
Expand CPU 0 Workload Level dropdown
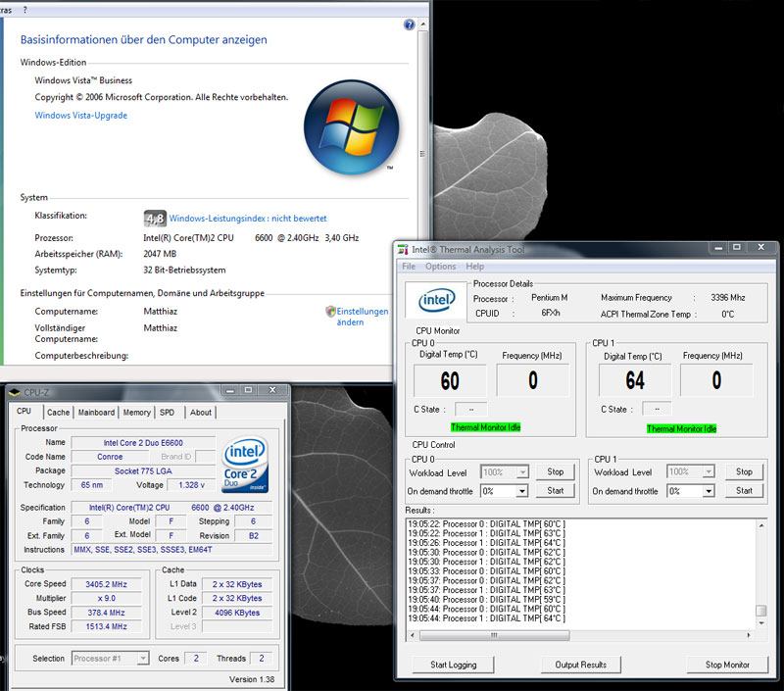[x=522, y=472]
